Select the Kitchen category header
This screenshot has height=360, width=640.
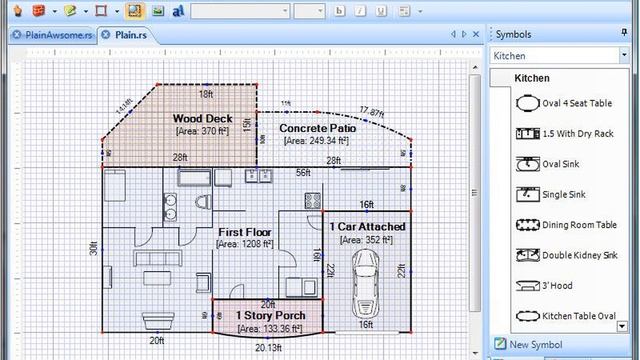(532, 78)
